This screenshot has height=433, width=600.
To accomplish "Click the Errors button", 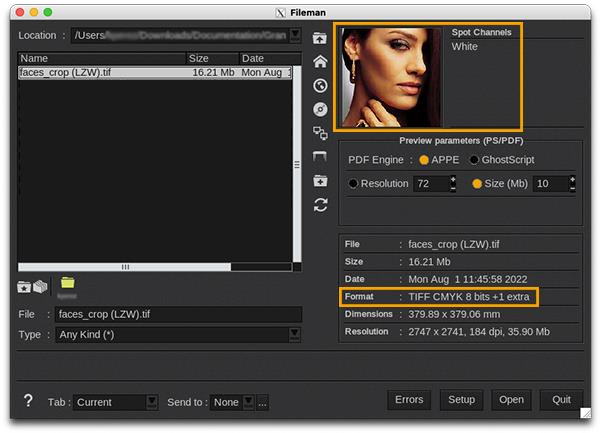I will (x=409, y=400).
